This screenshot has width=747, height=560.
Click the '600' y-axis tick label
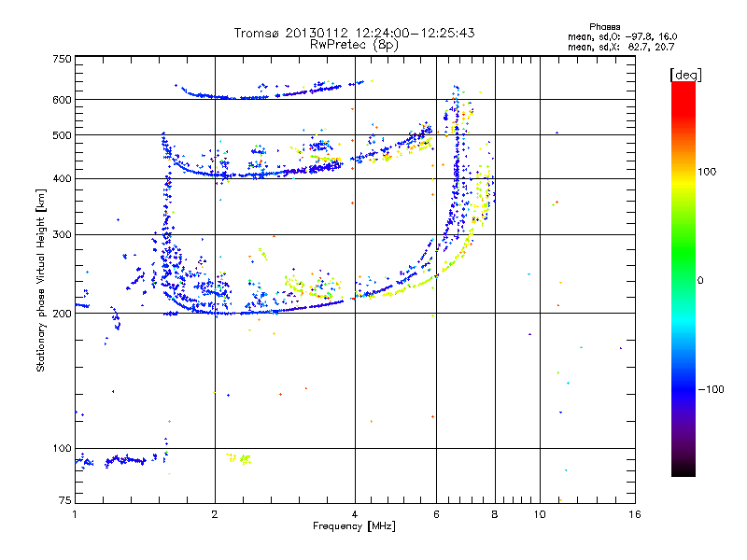point(62,100)
